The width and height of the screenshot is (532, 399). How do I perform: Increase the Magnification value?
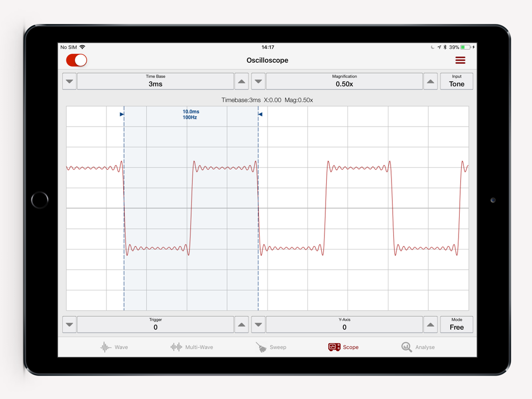point(430,81)
